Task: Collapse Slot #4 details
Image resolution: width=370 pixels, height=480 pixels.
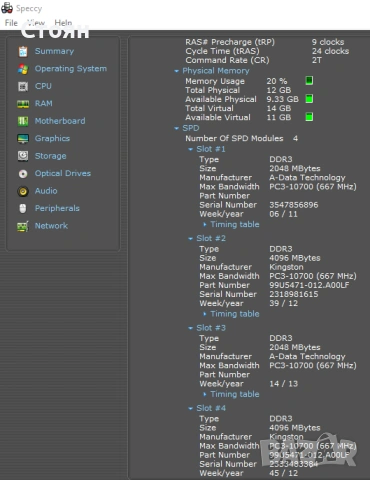Action: tap(190, 408)
